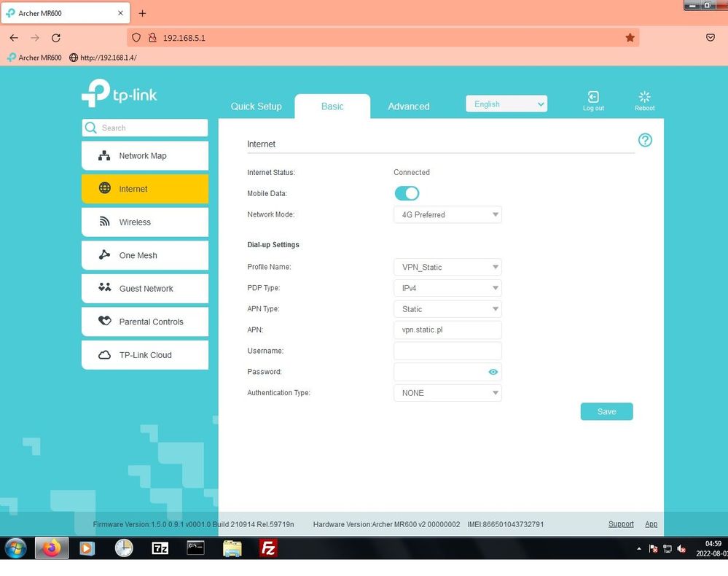Save the dial-up settings
Image resolution: width=728 pixels, height=576 pixels.
[x=606, y=411]
